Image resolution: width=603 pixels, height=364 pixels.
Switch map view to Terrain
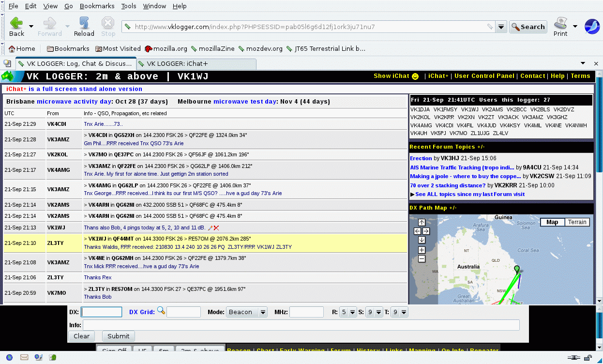(x=577, y=222)
